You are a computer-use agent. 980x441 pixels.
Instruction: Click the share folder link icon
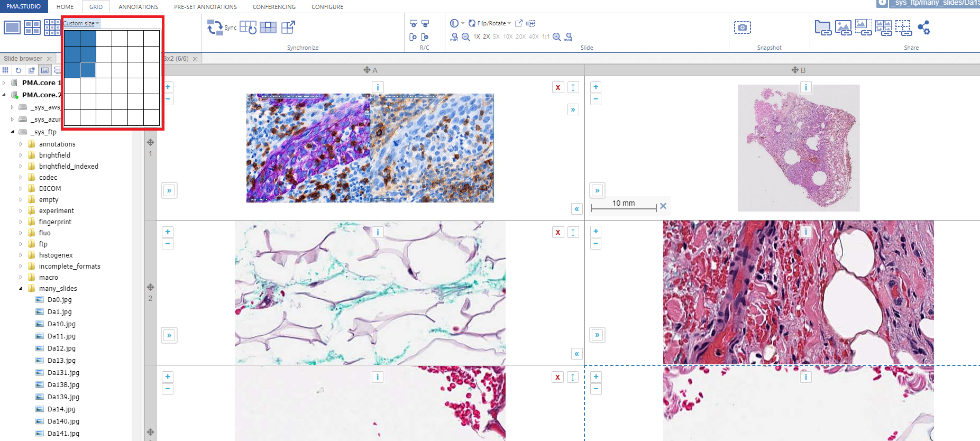click(822, 27)
